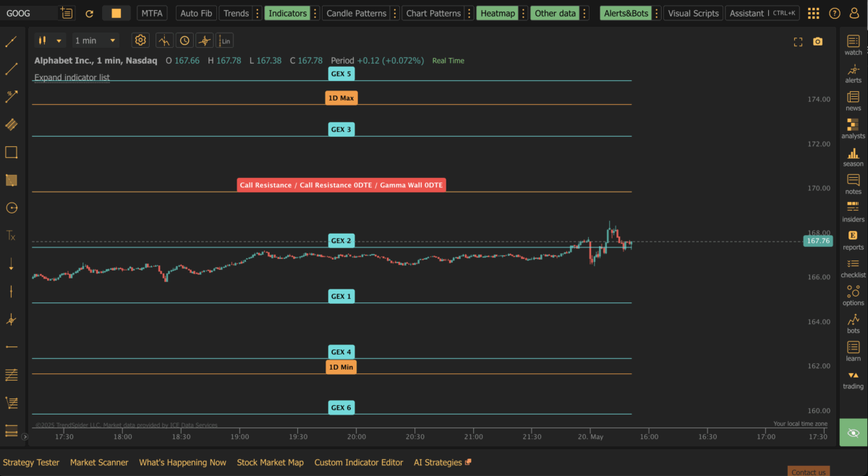Screen dimensions: 868x476
Task: Open the Strategy Tester tab
Action: [30, 462]
